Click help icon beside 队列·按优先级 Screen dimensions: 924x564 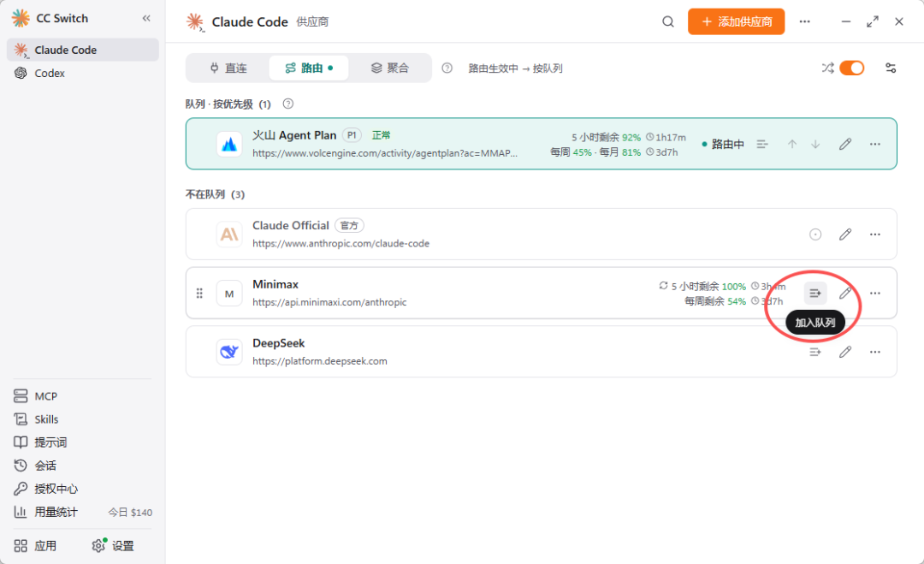[288, 104]
